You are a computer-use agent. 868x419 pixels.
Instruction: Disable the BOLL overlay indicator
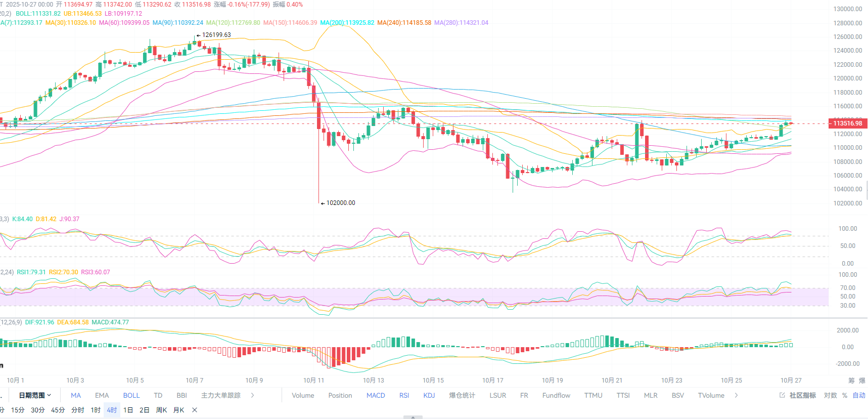click(x=131, y=395)
